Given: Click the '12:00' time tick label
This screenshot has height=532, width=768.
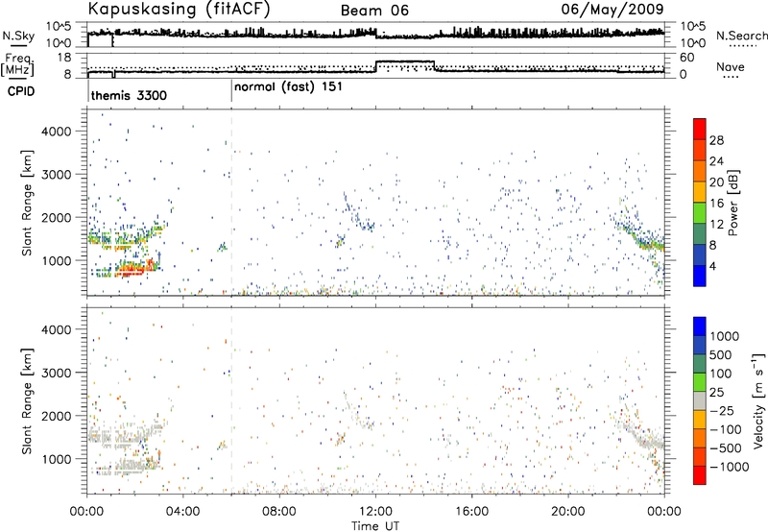Looking at the screenshot, I should (x=375, y=512).
